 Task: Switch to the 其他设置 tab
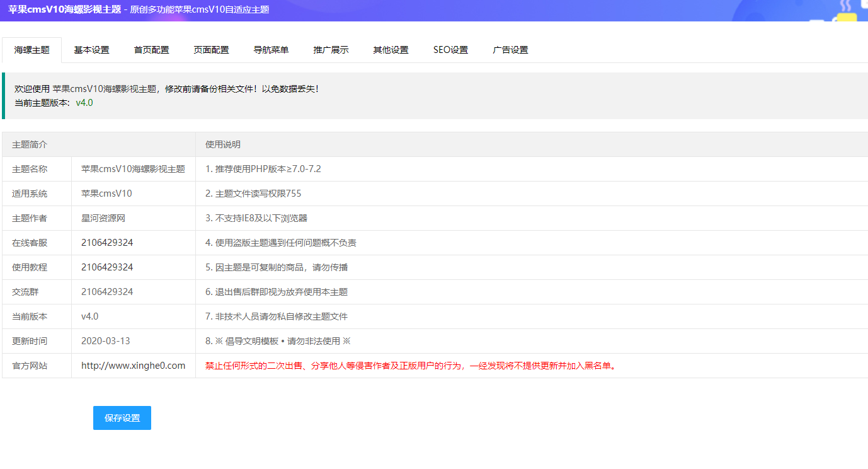click(x=391, y=50)
